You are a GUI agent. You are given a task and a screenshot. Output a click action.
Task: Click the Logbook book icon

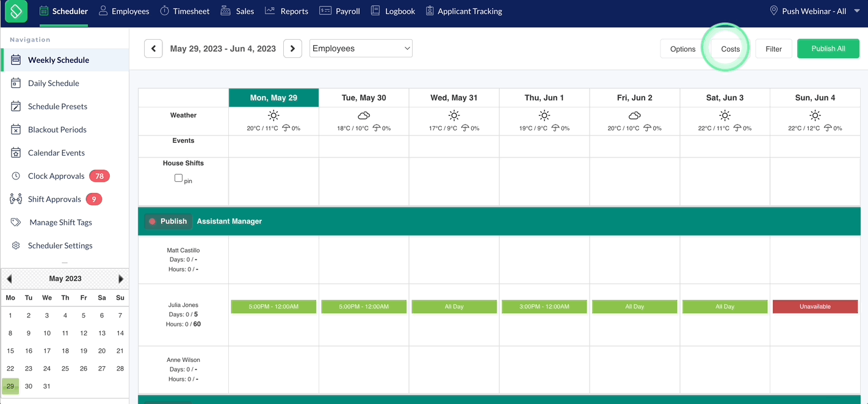(x=375, y=11)
